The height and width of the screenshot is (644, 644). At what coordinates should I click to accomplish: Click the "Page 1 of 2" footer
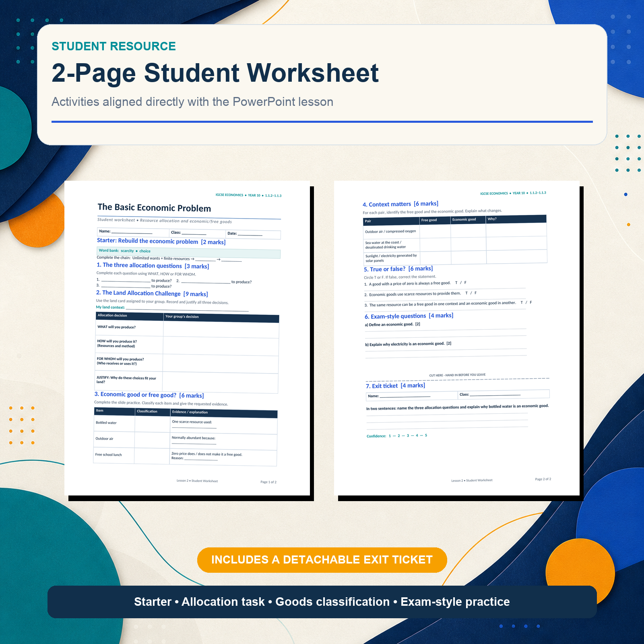pos(268,482)
